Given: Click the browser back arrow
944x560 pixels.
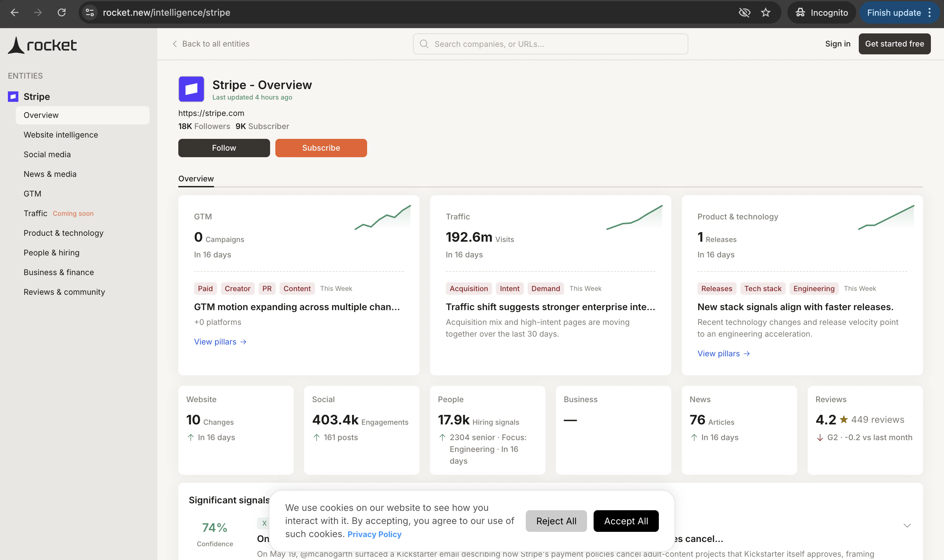Looking at the screenshot, I should click(14, 12).
